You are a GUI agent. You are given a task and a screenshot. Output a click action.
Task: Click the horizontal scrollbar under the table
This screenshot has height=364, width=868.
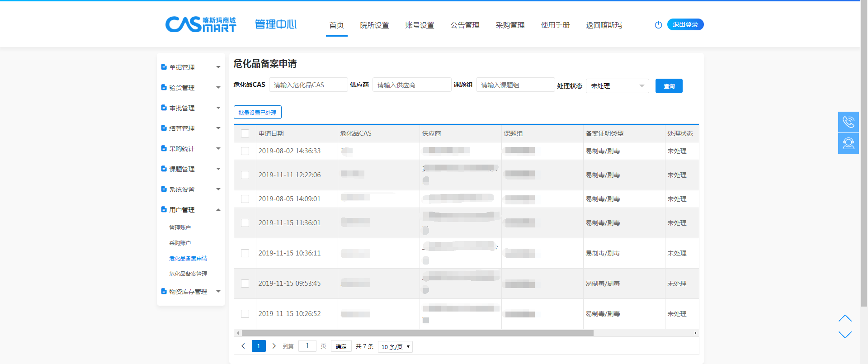(x=417, y=333)
